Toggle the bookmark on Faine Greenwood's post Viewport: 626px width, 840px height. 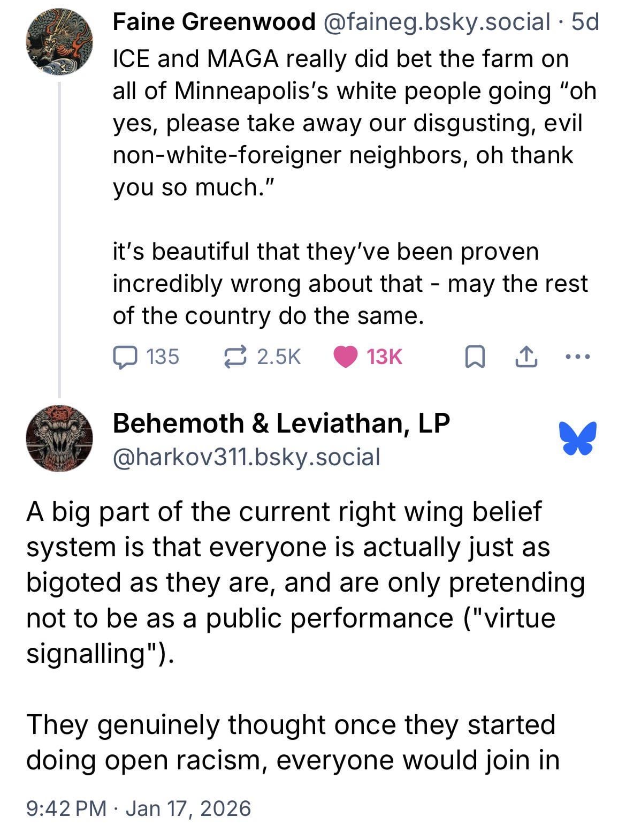tap(475, 357)
